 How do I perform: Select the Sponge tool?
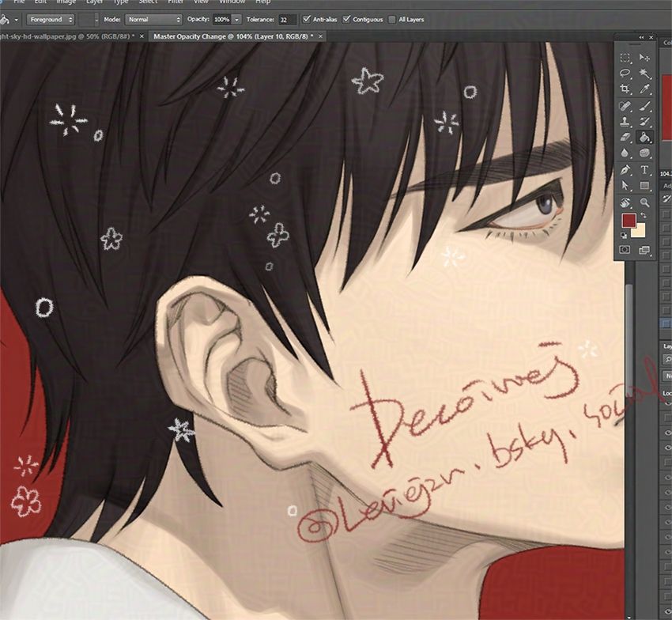tap(644, 153)
